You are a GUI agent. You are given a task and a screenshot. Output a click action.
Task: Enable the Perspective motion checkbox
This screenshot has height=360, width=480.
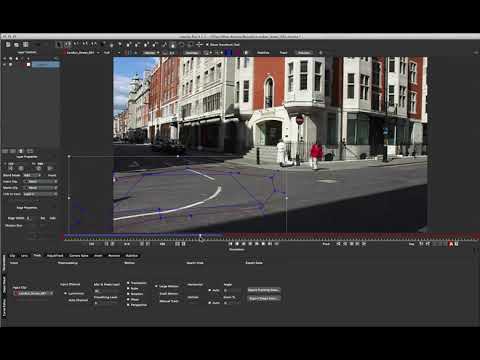(128, 305)
